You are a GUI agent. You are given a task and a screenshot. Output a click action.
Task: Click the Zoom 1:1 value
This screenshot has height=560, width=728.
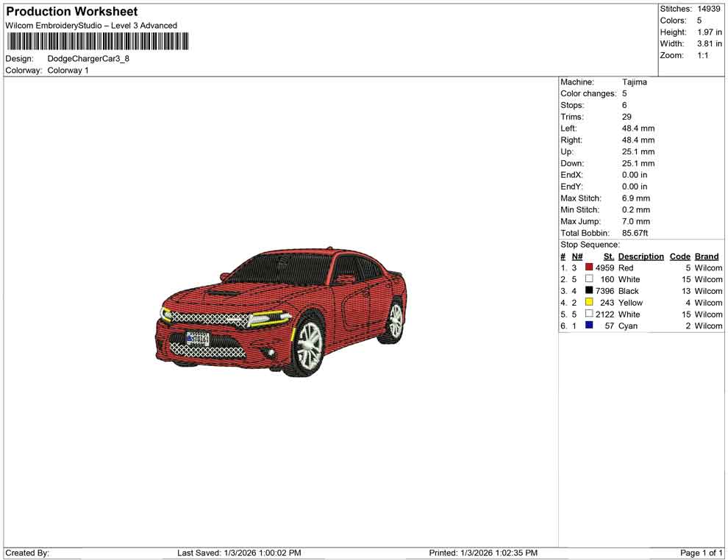[704, 55]
